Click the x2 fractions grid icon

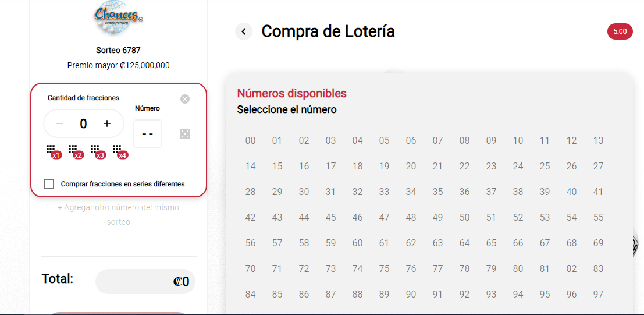coord(75,151)
